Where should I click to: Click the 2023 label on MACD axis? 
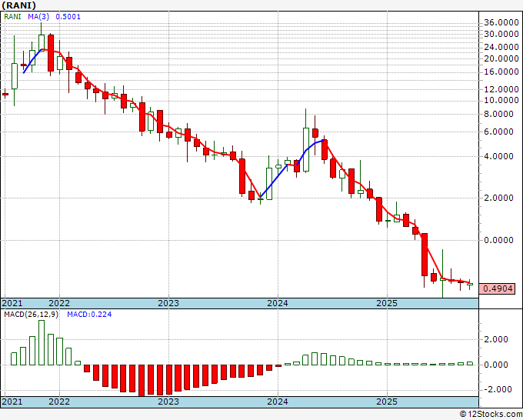(x=168, y=402)
